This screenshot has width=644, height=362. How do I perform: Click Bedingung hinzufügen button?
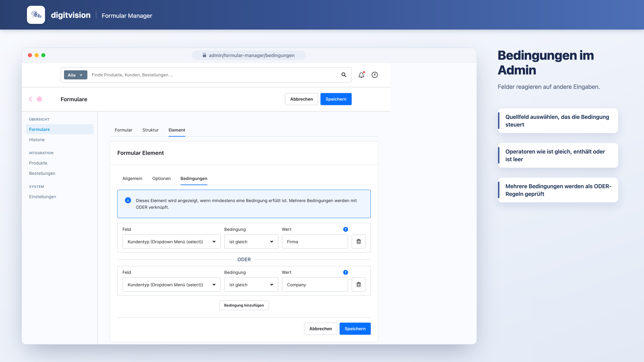244,305
